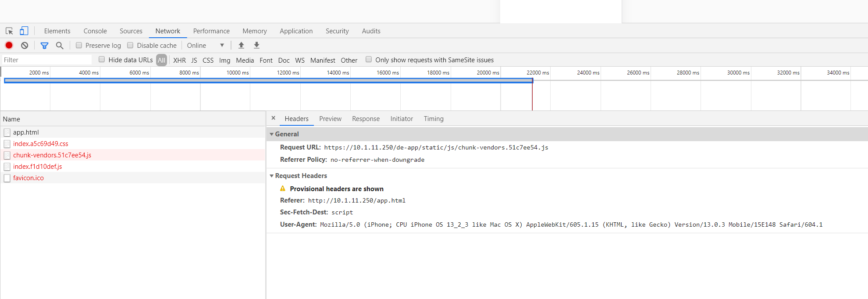This screenshot has width=868, height=299.
Task: Open the network search magnifier
Action: click(60, 45)
